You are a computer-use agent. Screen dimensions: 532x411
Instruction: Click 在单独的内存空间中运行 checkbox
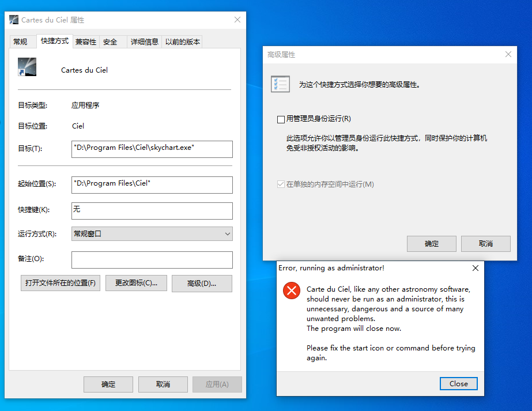tap(281, 184)
